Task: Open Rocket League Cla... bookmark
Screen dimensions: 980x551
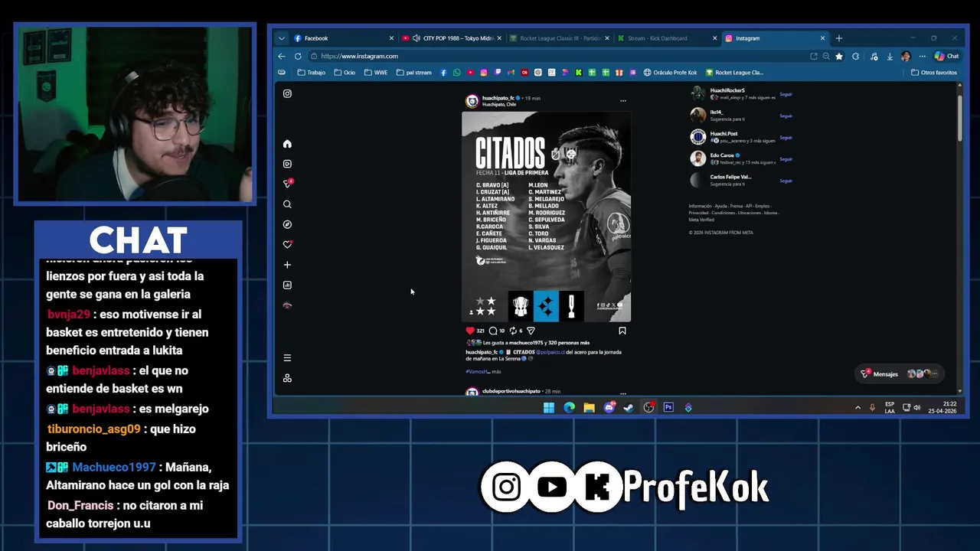Action: click(735, 73)
